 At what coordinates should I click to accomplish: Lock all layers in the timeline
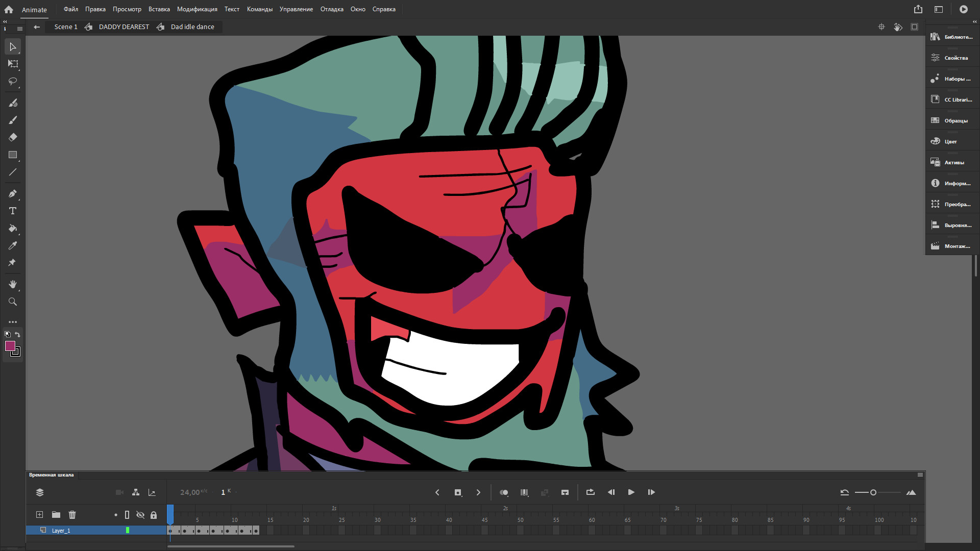click(x=154, y=515)
